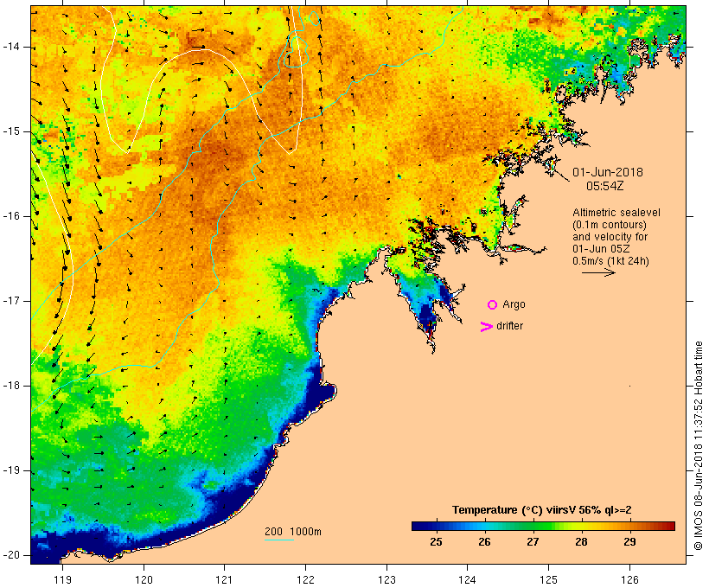Image resolution: width=709 pixels, height=588 pixels.
Task: Click the '(0.1m contours)' text
Action: 610,225
